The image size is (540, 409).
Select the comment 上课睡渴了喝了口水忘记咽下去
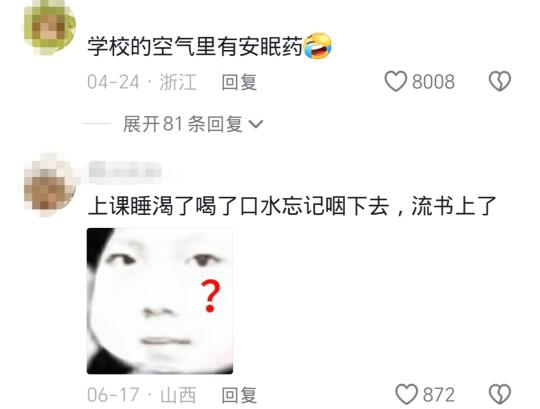tap(238, 206)
